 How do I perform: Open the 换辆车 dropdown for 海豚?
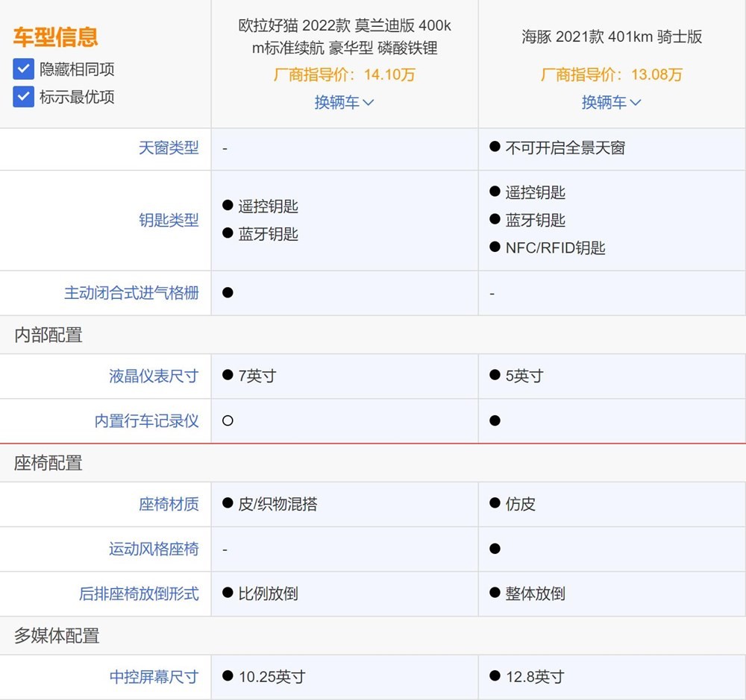[611, 102]
